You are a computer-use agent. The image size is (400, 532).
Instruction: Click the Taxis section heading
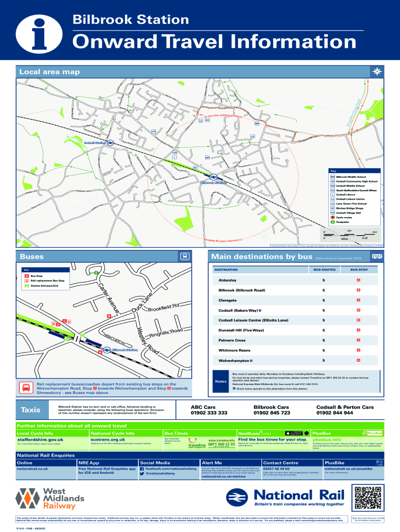[x=31, y=410]
